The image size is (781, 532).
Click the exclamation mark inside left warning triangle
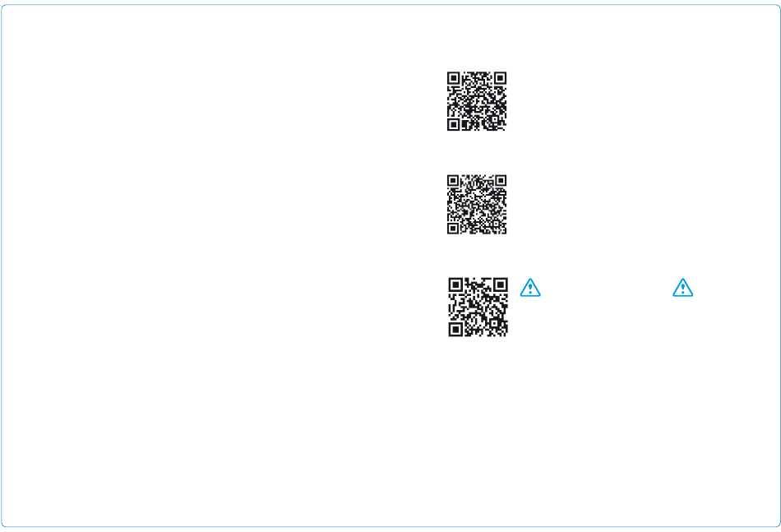coord(530,289)
